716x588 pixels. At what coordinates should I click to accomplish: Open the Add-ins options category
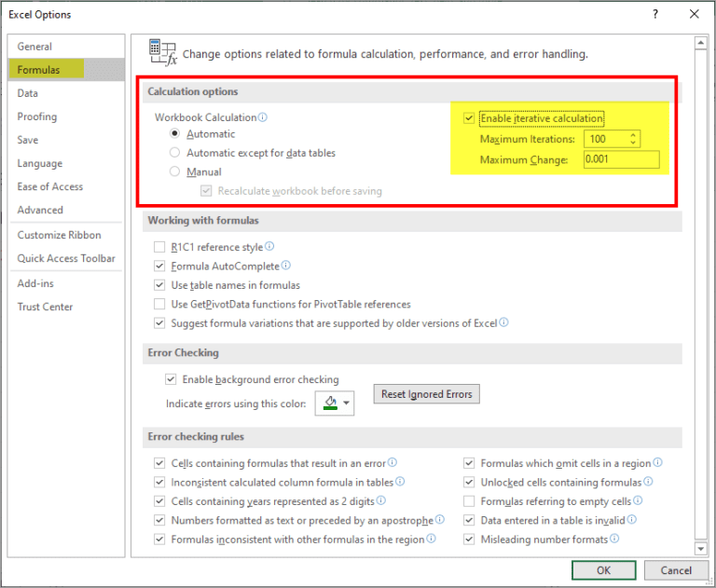66,283
